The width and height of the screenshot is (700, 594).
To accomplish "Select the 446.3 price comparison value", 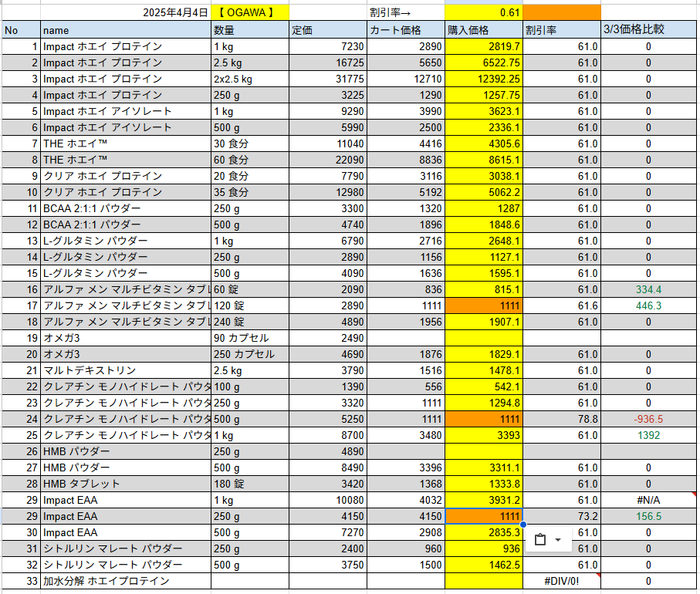I will (648, 305).
